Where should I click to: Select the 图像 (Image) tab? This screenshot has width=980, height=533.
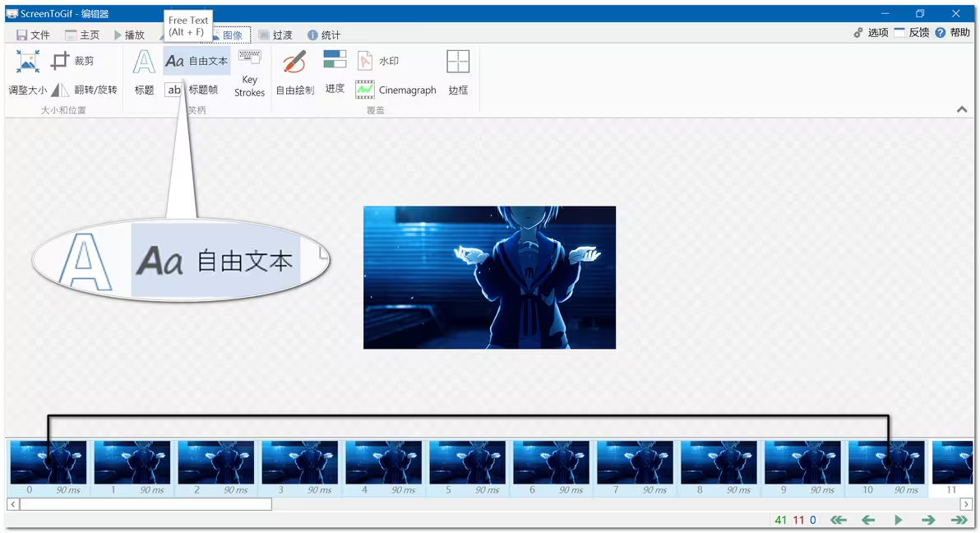point(232,35)
